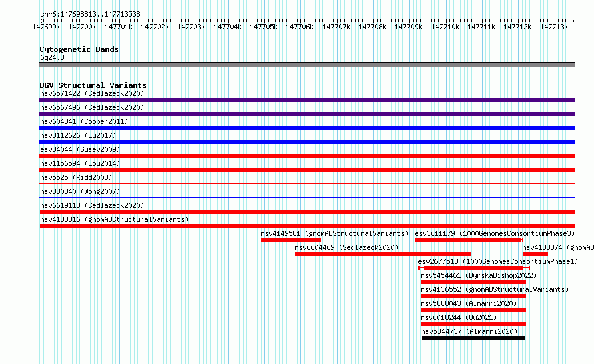Select the nsv1156594 (Lou2014) label
This screenshot has height=364, width=594.
pos(80,163)
